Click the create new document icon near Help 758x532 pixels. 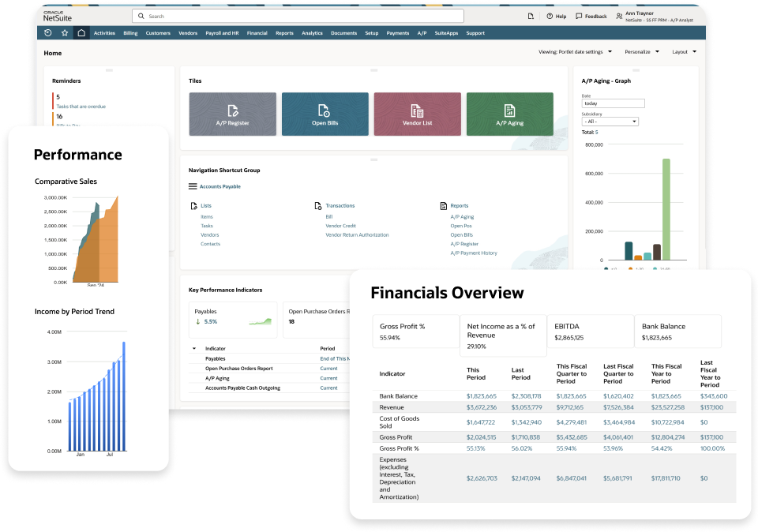pyautogui.click(x=531, y=16)
